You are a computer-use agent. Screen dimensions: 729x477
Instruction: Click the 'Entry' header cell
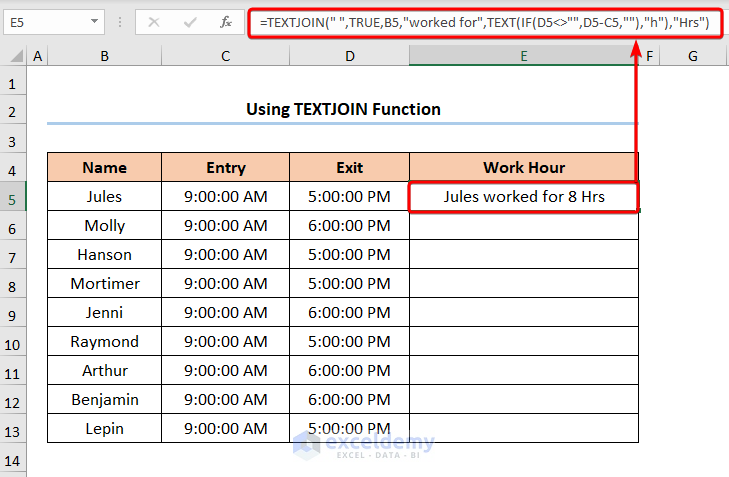coord(225,167)
